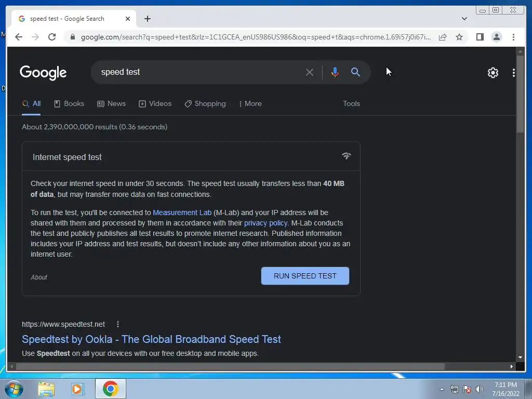Screen dimensions: 532x399
Task: Switch to Shopping results
Action: (205, 104)
